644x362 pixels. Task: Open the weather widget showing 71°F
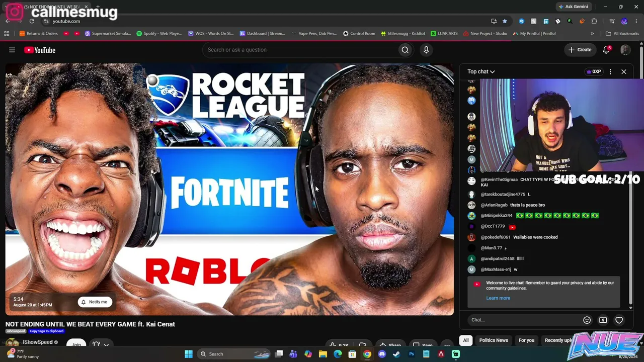(x=23, y=354)
